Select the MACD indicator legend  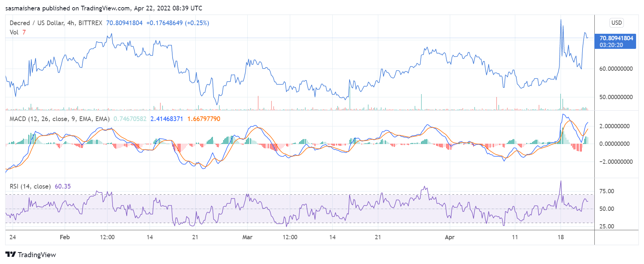point(60,119)
